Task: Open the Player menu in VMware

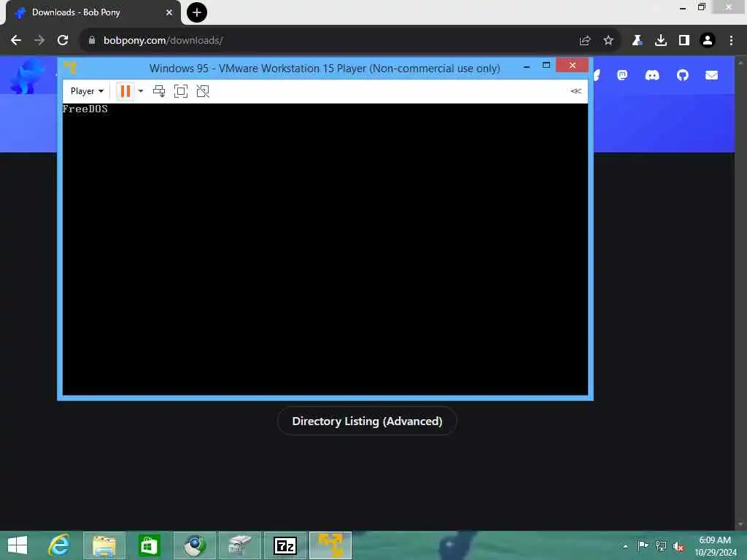Action: click(x=87, y=91)
